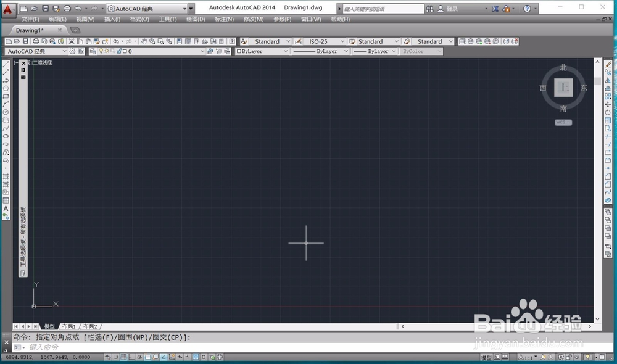The width and height of the screenshot is (617, 364).
Task: Click the Zoom Realtime magnifier icon
Action: 152,41
